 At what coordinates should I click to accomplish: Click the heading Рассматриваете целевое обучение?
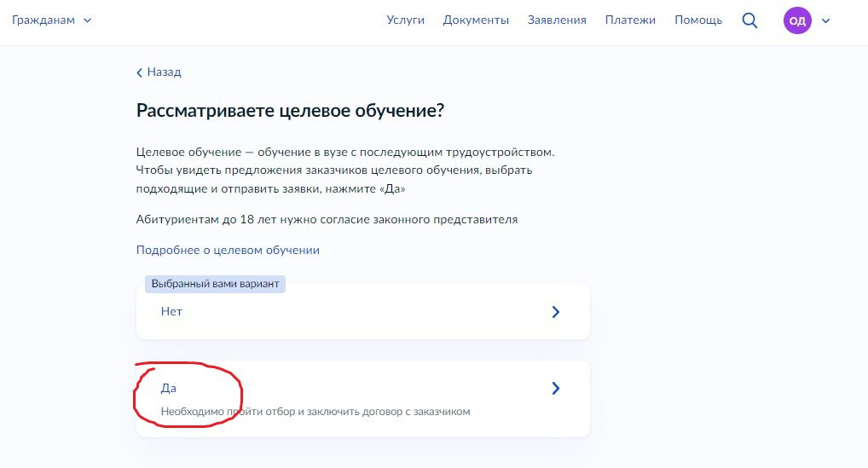[x=290, y=111]
